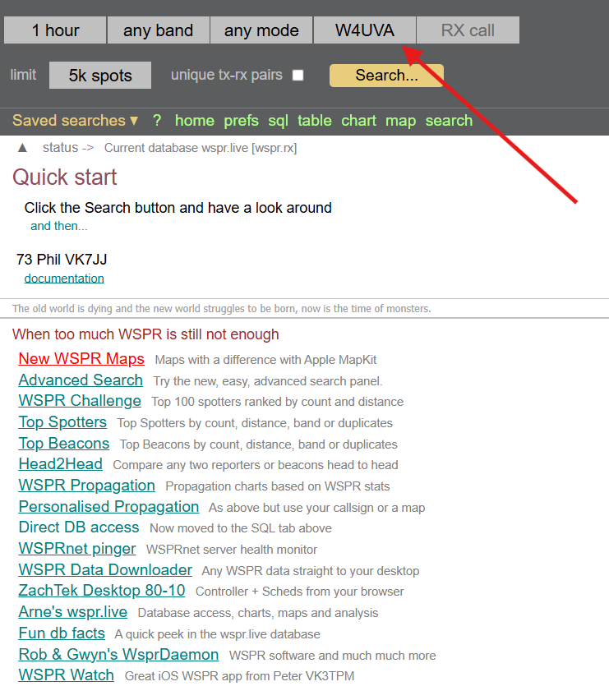Go to the prefs menu item
The width and height of the screenshot is (609, 700).
coord(241,121)
